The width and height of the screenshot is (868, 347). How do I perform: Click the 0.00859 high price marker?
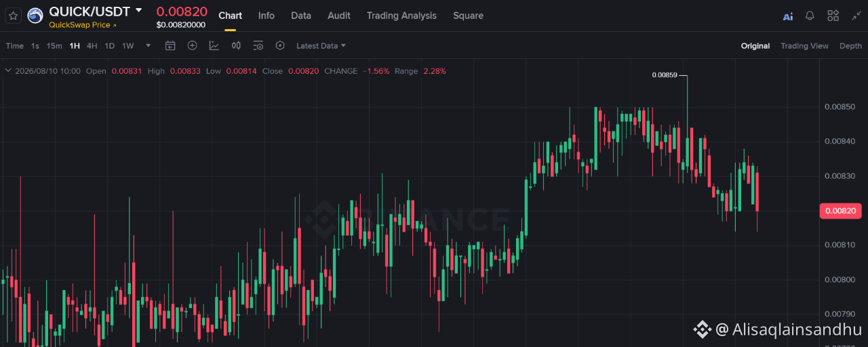click(x=664, y=75)
